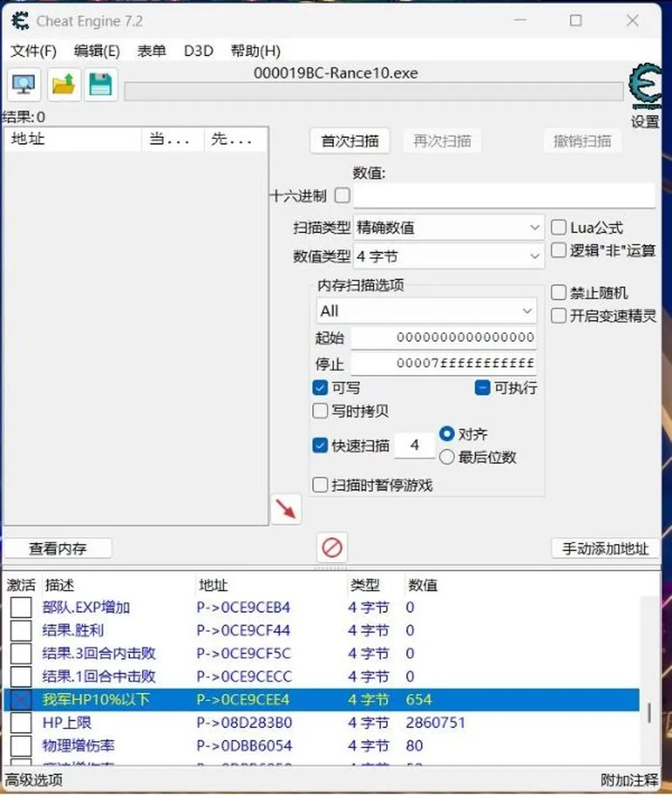Click the 停止 address input field

pyautogui.click(x=444, y=363)
